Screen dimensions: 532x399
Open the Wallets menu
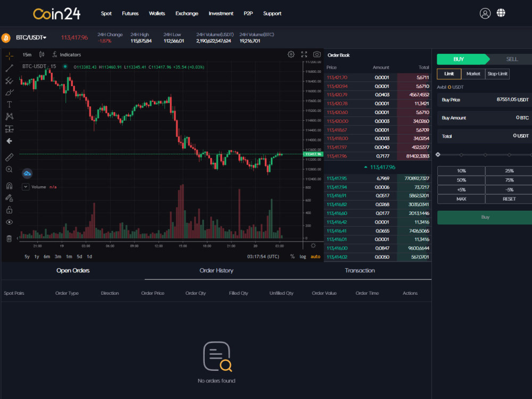point(157,14)
